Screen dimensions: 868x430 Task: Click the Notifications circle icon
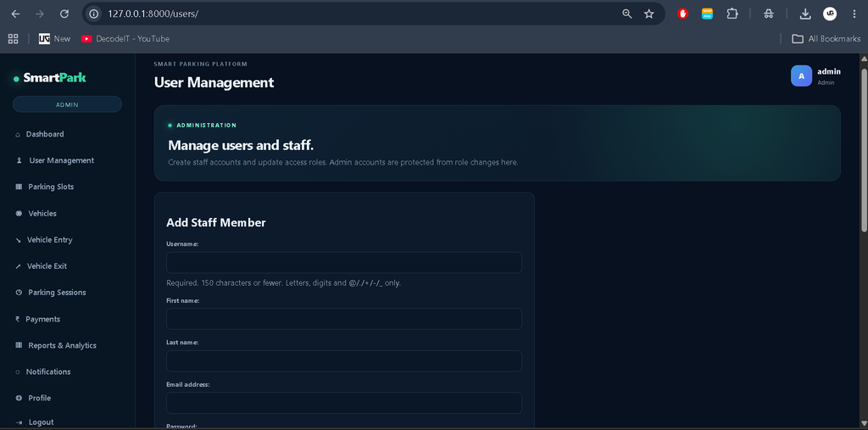click(18, 371)
